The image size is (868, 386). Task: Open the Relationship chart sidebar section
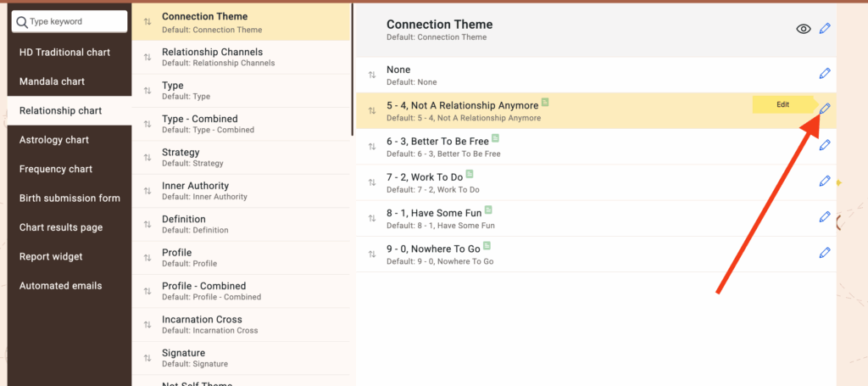coord(60,111)
